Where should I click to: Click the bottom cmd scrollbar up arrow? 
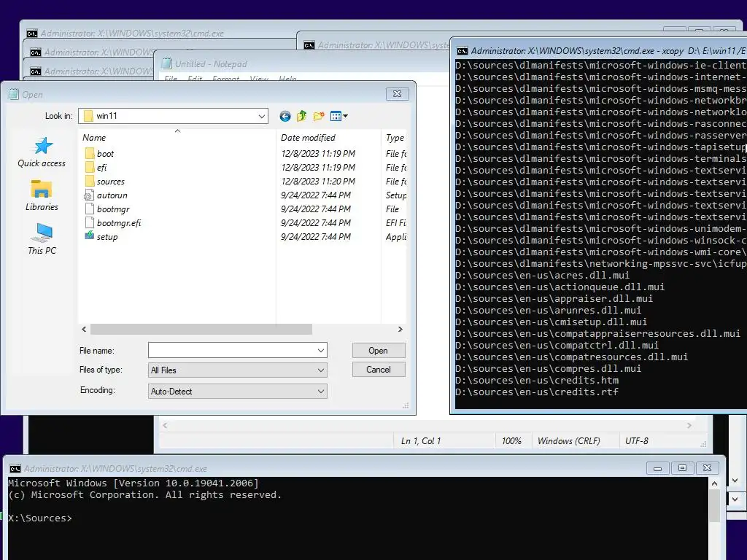point(714,483)
